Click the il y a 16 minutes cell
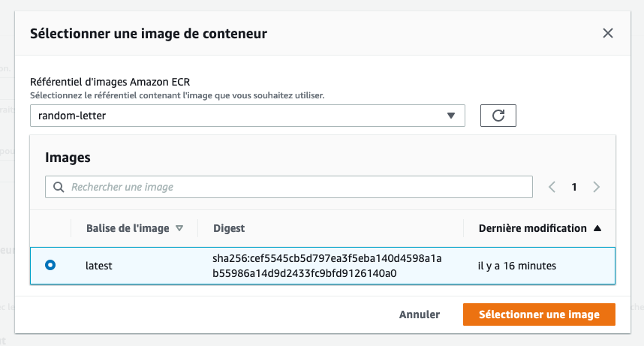Screen dimensions: 644x346 point(517,265)
